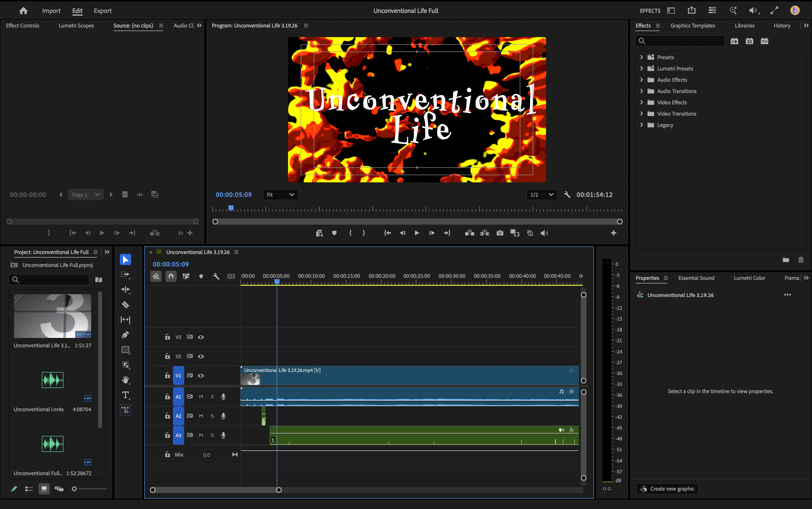This screenshot has height=509, width=812.
Task: Add marker in the timeline panel
Action: click(201, 276)
